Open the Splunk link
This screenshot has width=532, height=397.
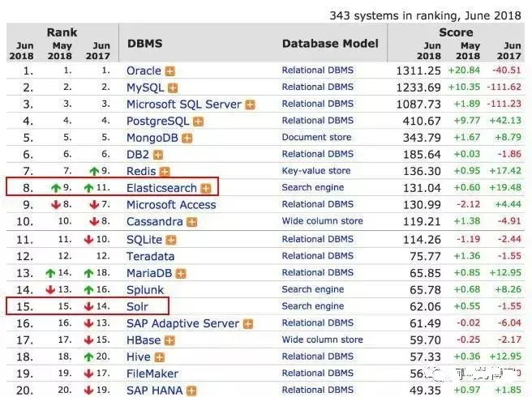click(145, 290)
